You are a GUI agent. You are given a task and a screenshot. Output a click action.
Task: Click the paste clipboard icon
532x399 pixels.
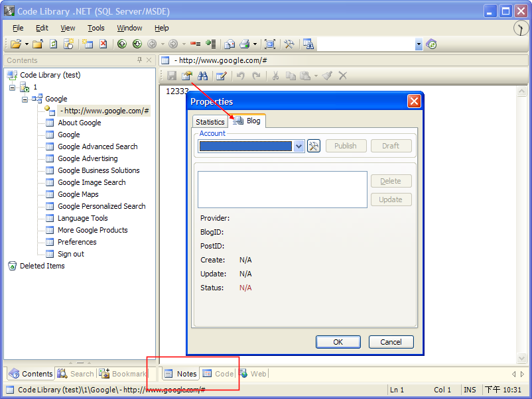click(305, 76)
